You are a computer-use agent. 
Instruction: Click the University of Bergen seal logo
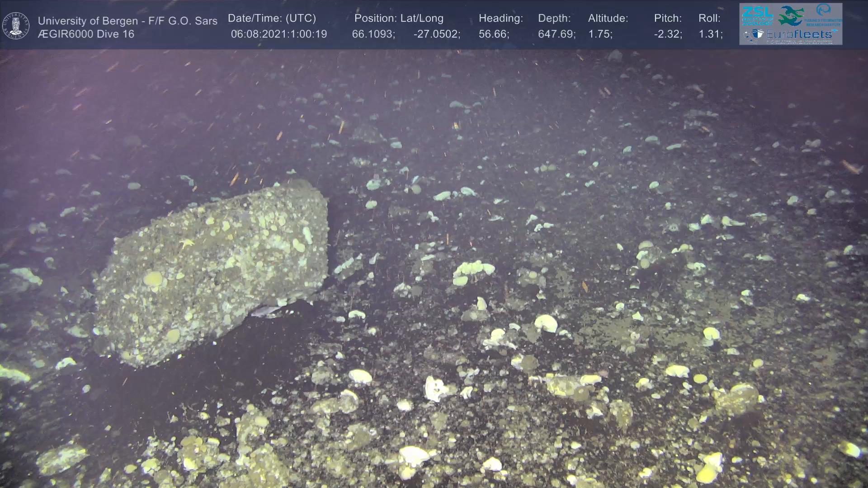(x=16, y=26)
